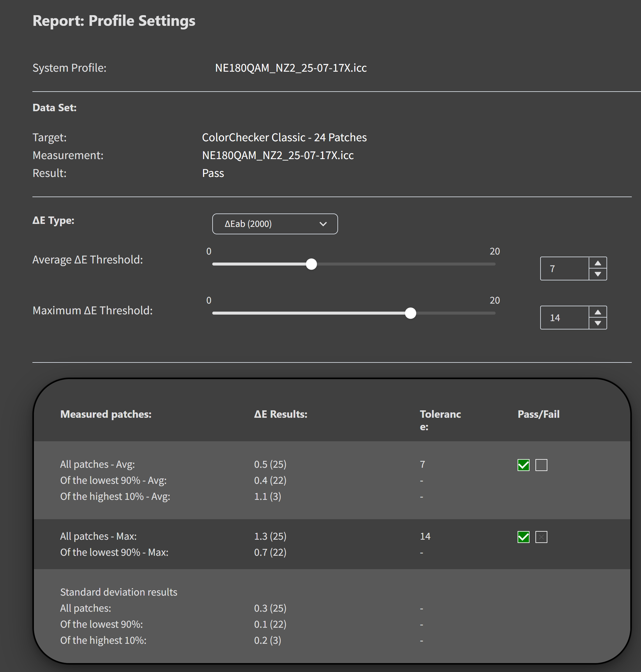641x672 pixels.
Task: Click the lowest 90% Avg result 0.4 (22)
Action: 270,480
